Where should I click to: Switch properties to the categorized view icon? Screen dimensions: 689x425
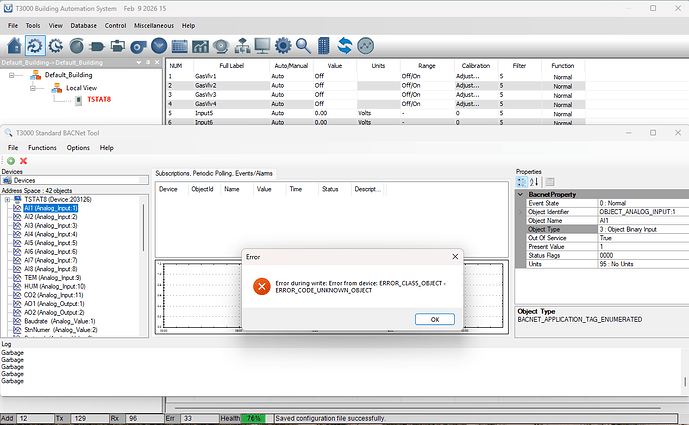(x=521, y=181)
